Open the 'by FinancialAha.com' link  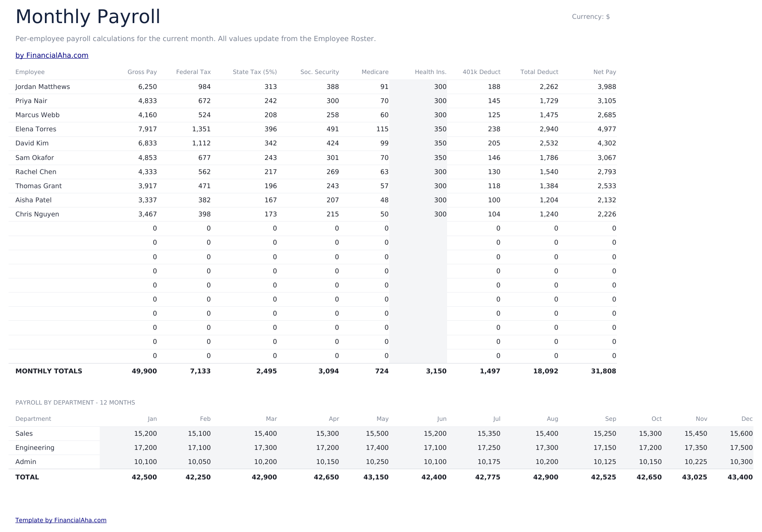pos(52,55)
